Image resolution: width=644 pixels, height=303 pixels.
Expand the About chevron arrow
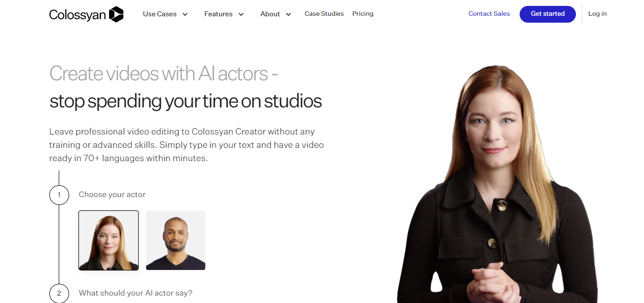(288, 14)
